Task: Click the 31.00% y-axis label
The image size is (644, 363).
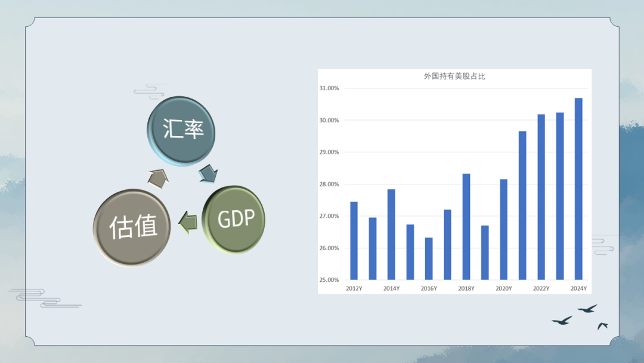Action: tap(329, 88)
